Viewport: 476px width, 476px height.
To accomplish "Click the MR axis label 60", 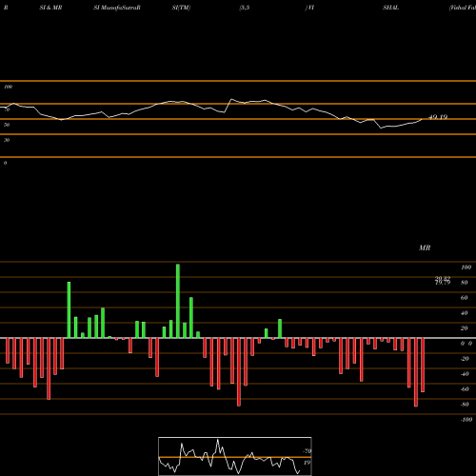I will click(x=465, y=298).
